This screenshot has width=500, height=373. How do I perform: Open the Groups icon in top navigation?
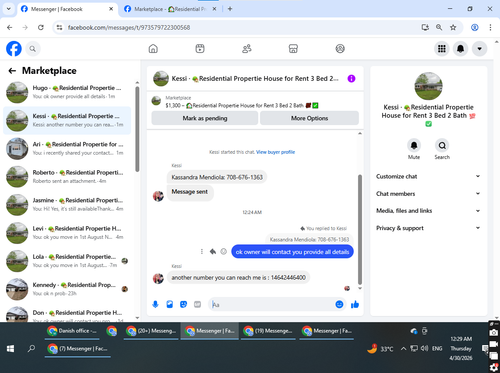pos(340,49)
